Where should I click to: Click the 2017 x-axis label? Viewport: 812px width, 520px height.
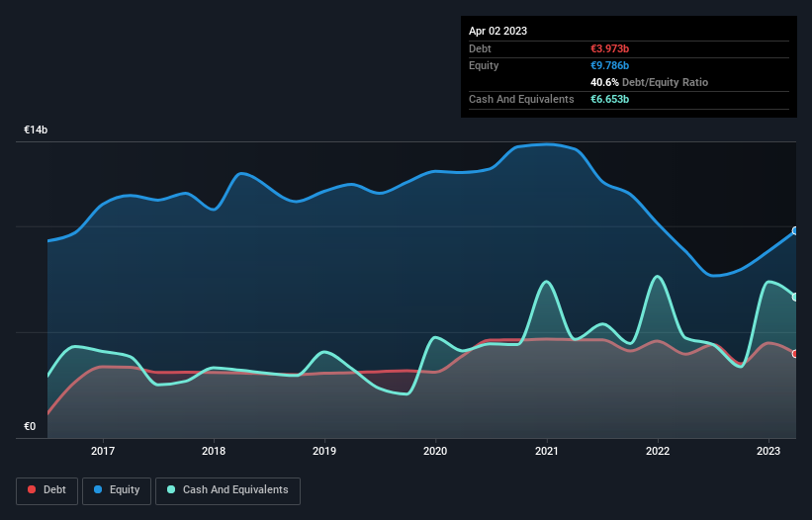coord(103,451)
